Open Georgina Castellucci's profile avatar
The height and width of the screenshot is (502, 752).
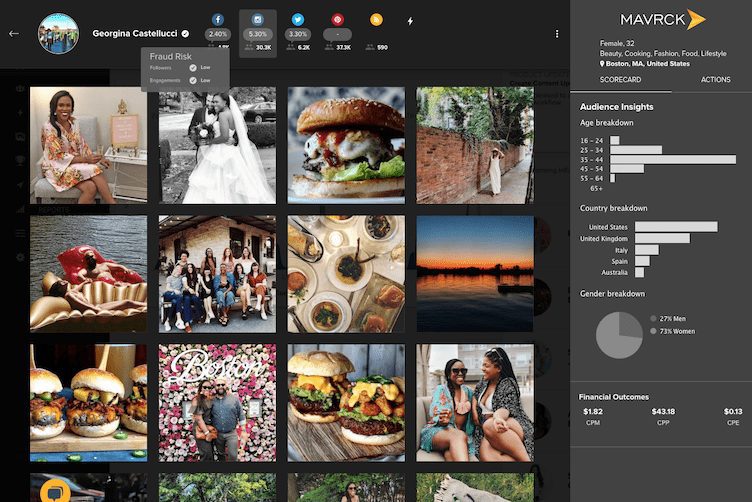59,34
